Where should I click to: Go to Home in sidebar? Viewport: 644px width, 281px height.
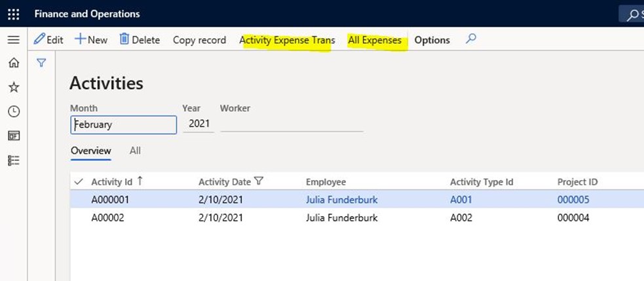tap(14, 63)
